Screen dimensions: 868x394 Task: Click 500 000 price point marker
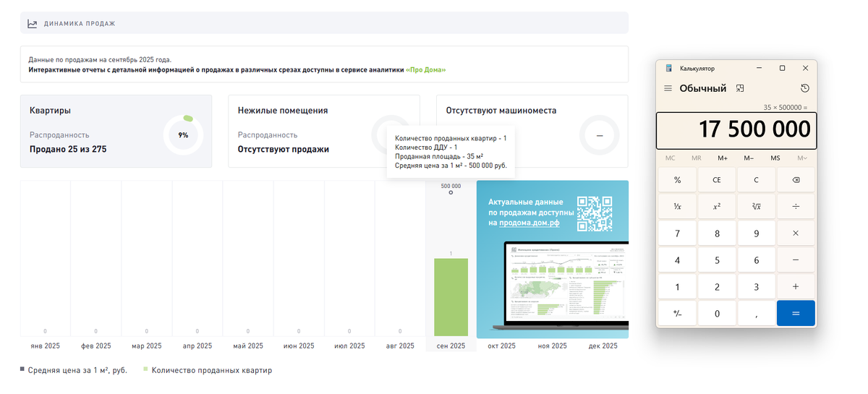pos(451,192)
